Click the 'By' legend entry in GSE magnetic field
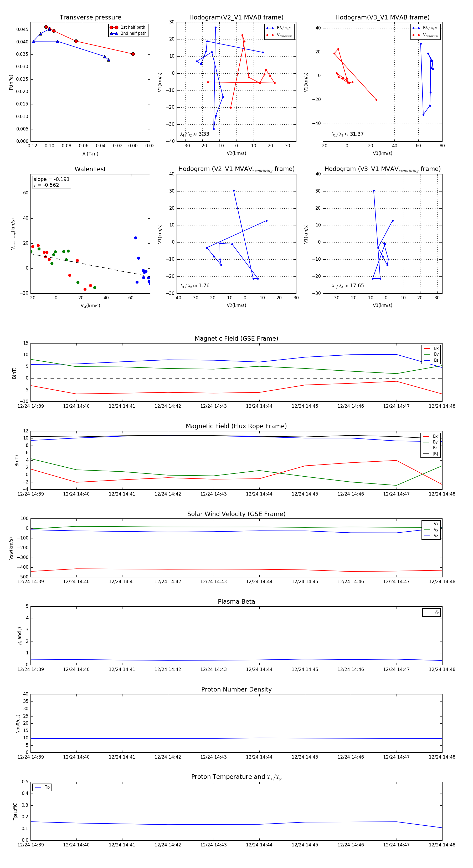Screen dimensions: 473x868 coord(431,355)
